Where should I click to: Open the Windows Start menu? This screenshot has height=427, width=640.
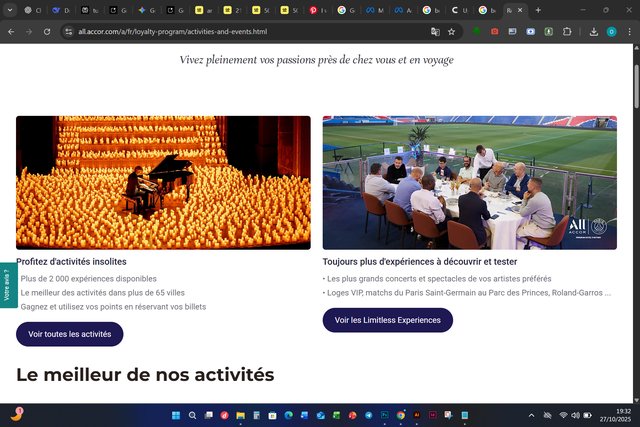[176, 415]
